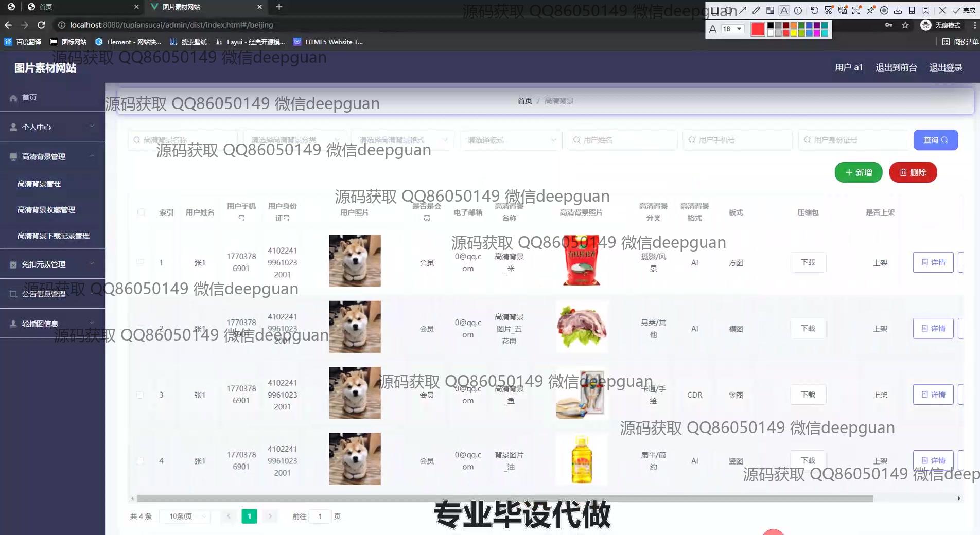Open the 请选择高清背景分类 dropdown
This screenshot has height=535, width=980.
coord(295,140)
